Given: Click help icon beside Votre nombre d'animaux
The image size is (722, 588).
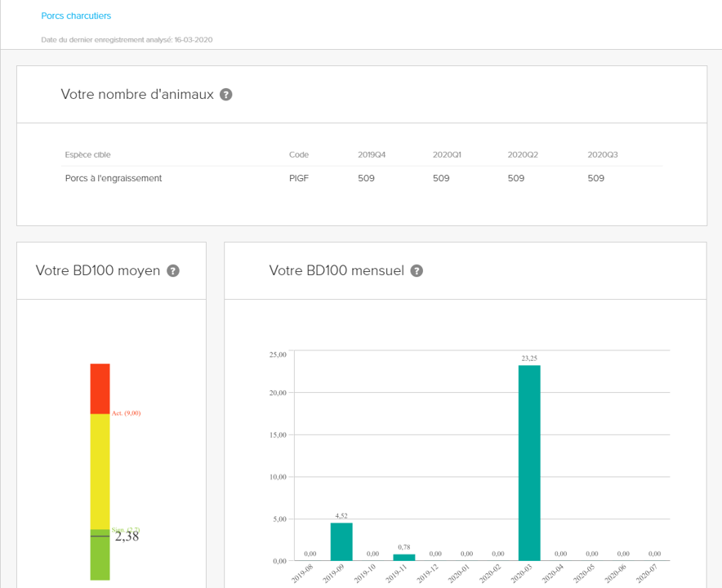Looking at the screenshot, I should pyautogui.click(x=226, y=95).
